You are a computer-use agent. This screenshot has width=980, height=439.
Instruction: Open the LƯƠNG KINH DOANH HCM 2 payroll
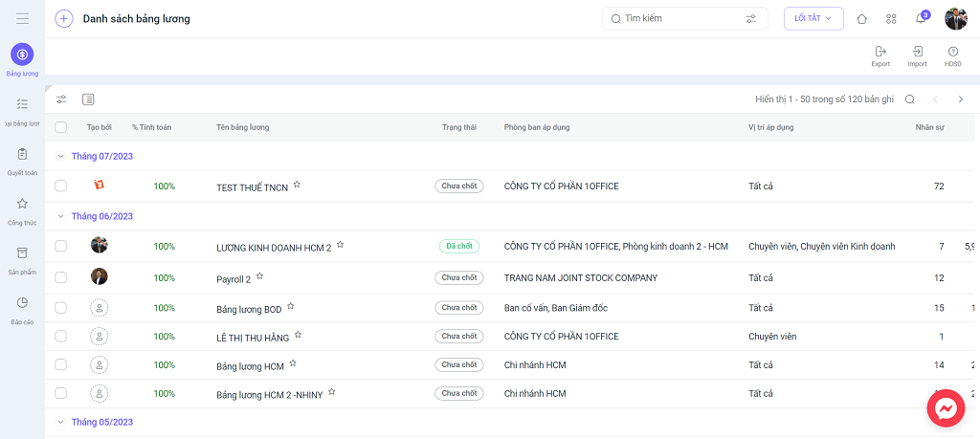pos(274,248)
